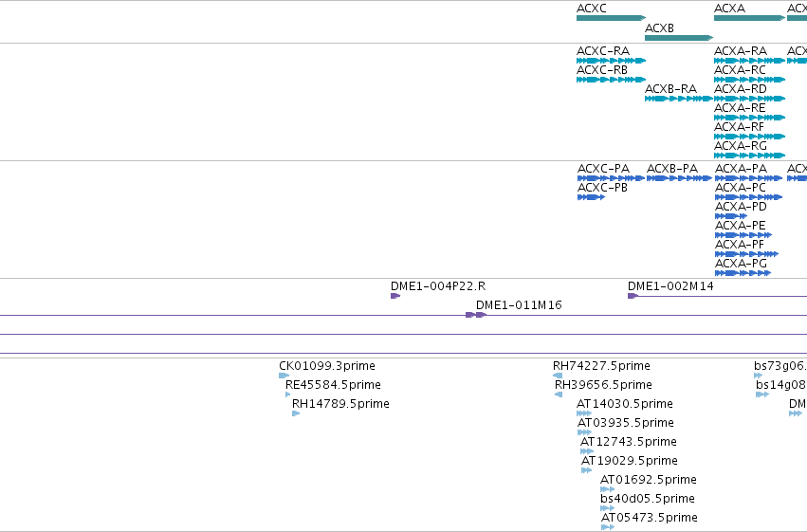Image resolution: width=807 pixels, height=532 pixels.
Task: Select protein ACXA-PF
Action: point(746,254)
